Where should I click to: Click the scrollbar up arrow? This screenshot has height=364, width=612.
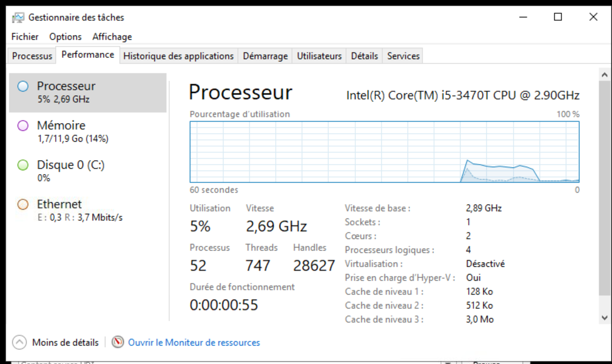605,75
